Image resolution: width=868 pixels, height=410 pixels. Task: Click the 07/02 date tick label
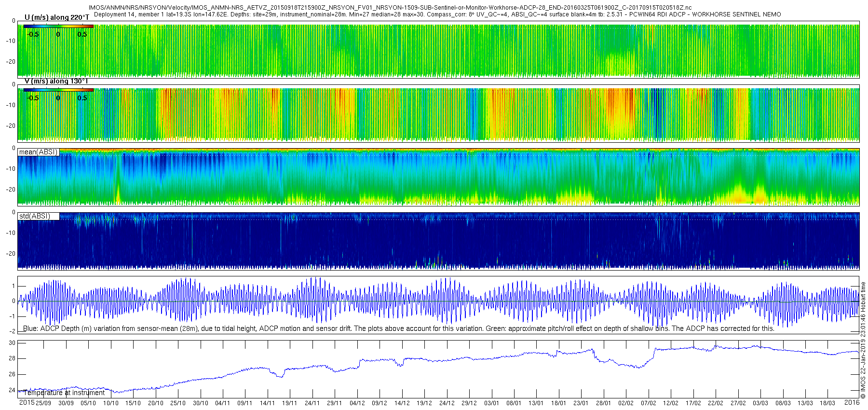coord(648,403)
